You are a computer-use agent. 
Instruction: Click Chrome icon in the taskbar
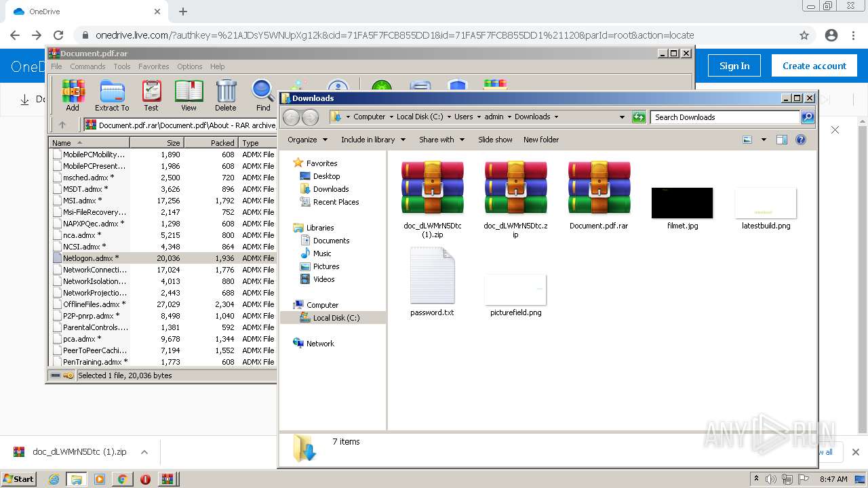[x=122, y=479]
